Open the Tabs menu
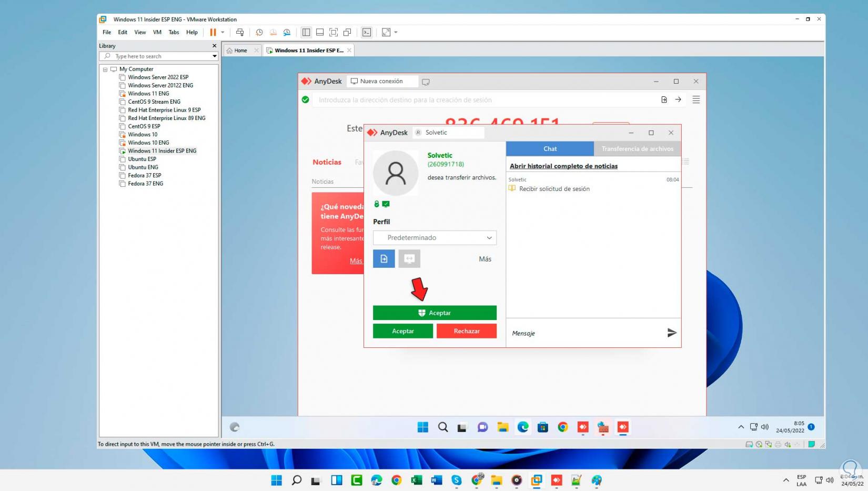 pyautogui.click(x=174, y=32)
